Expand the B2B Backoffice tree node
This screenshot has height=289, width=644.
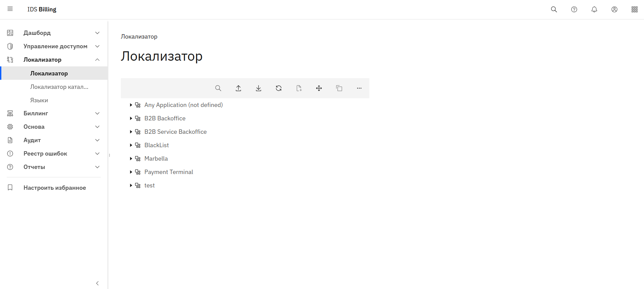coord(131,118)
